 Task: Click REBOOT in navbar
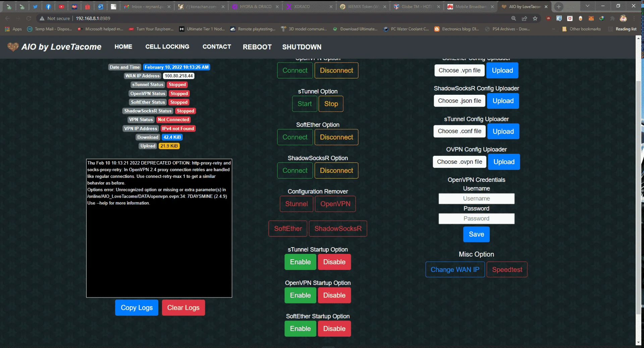click(257, 47)
